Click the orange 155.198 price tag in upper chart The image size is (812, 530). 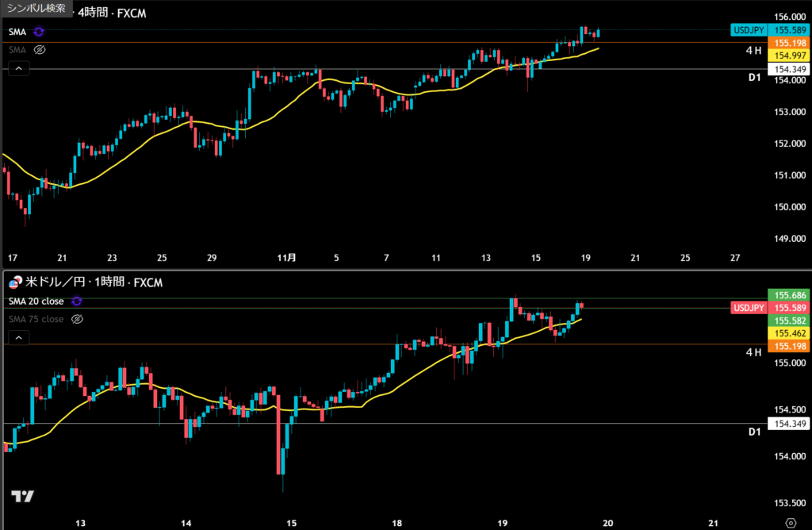[790, 43]
